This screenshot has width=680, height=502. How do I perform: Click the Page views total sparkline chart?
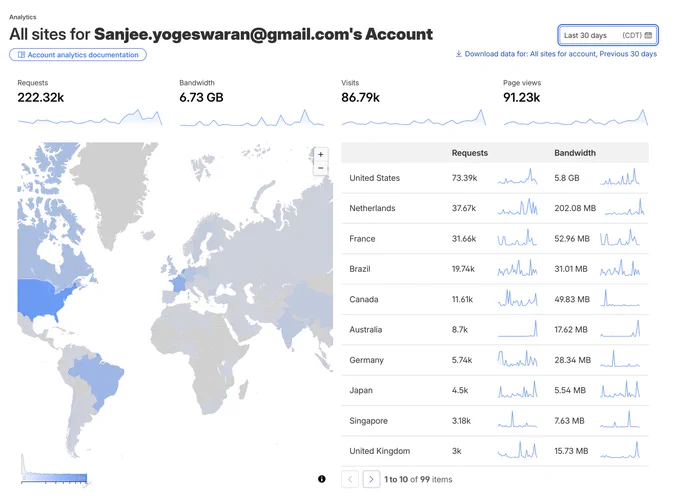576,117
